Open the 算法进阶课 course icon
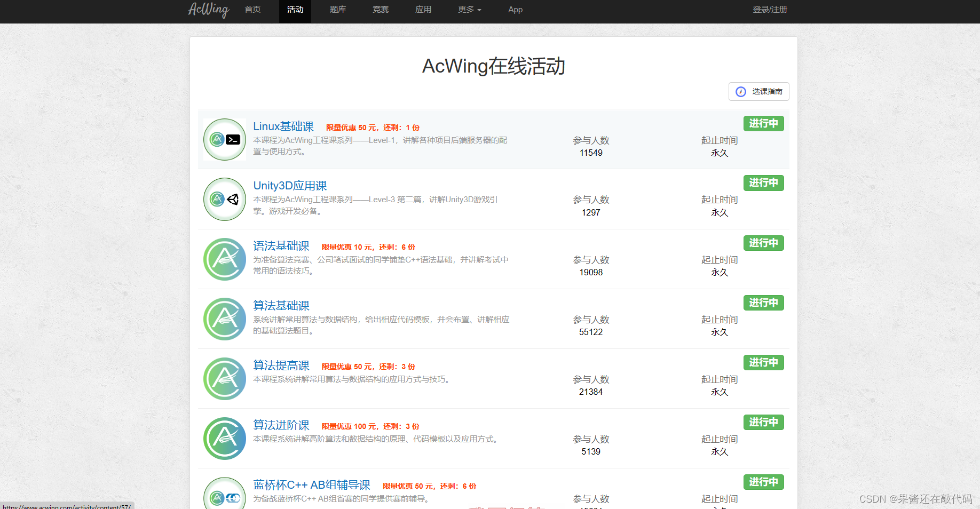Image resolution: width=980 pixels, height=509 pixels. pos(225,439)
